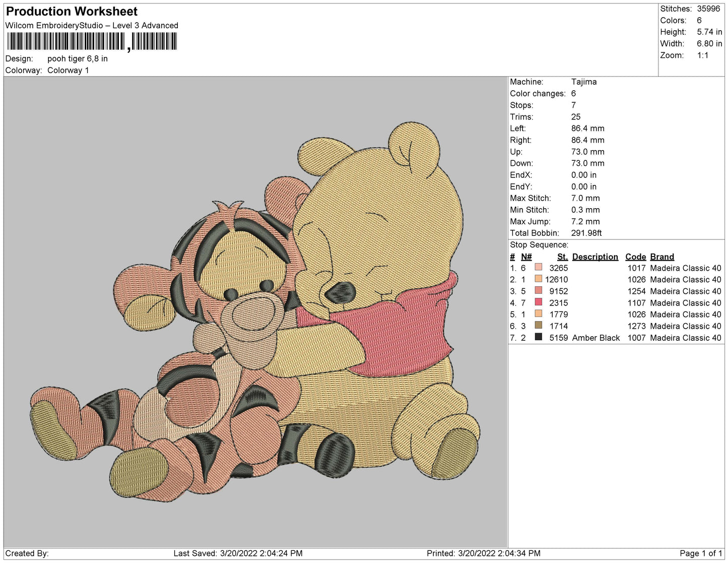Click the Brand column header
The height and width of the screenshot is (563, 728).
[x=661, y=257]
